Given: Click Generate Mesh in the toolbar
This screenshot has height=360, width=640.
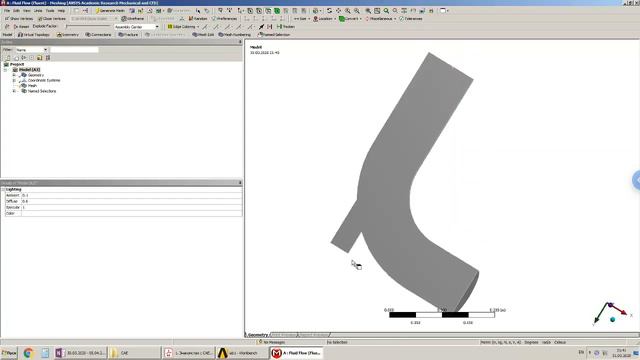Looking at the screenshot, I should click(x=110, y=11).
